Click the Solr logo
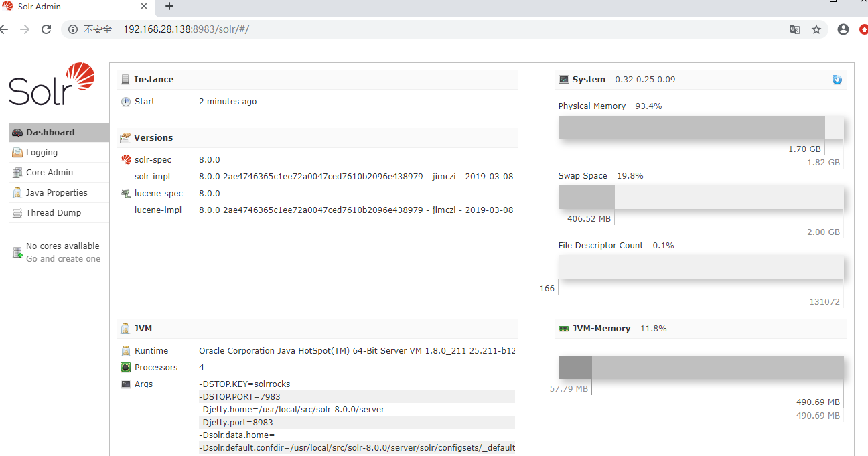This screenshot has height=456, width=868. (50, 84)
